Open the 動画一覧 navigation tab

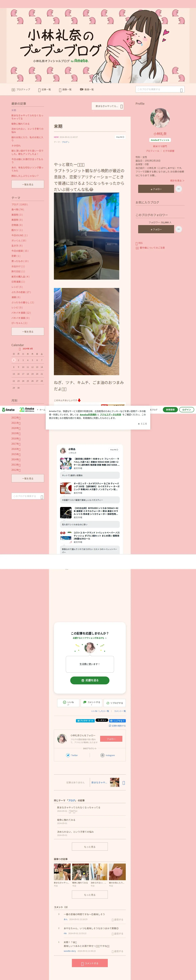click(87, 89)
